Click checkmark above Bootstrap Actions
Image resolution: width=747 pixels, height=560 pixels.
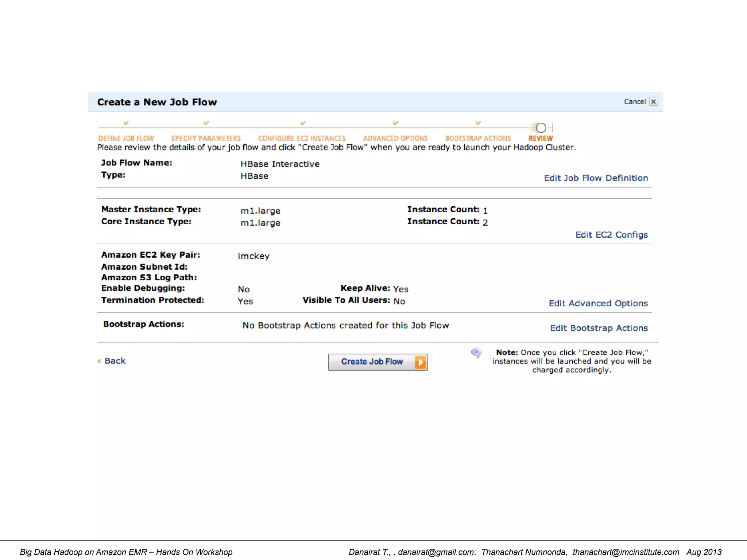point(478,123)
